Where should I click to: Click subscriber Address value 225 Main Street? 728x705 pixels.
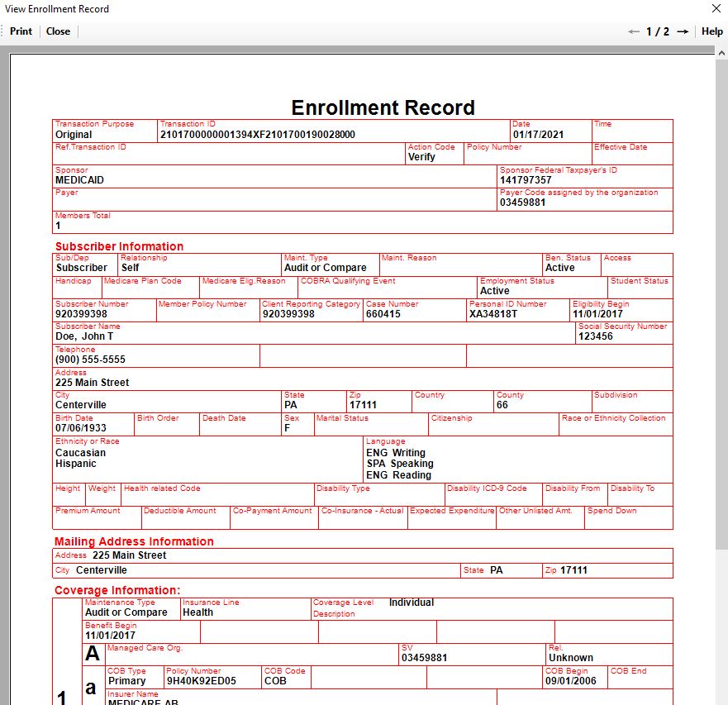pos(92,382)
